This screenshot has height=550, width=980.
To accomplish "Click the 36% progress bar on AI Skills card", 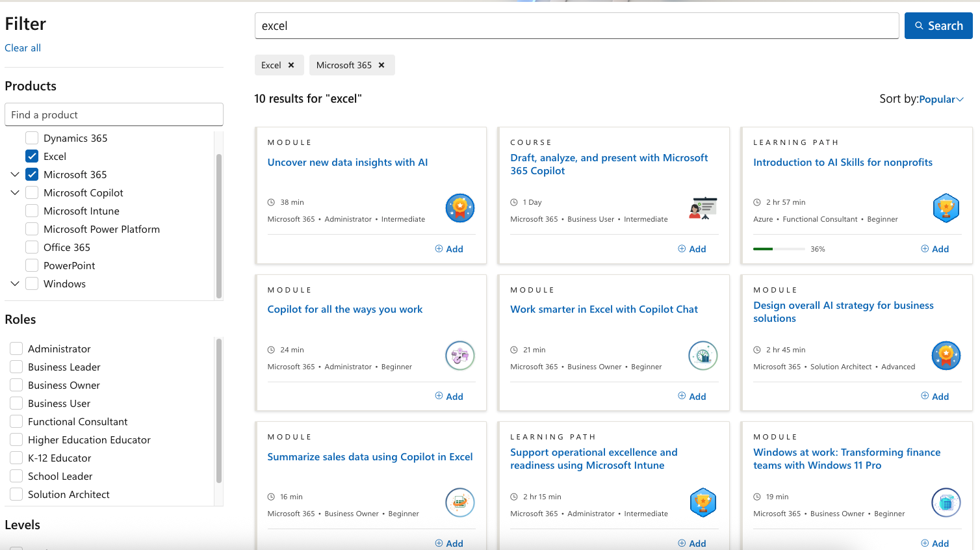I will tap(779, 249).
